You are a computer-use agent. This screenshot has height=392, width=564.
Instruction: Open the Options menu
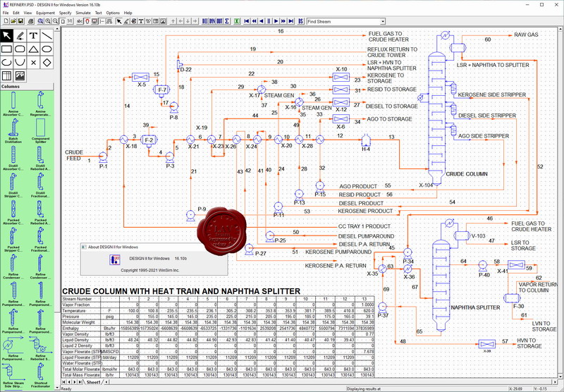pyautogui.click(x=113, y=13)
